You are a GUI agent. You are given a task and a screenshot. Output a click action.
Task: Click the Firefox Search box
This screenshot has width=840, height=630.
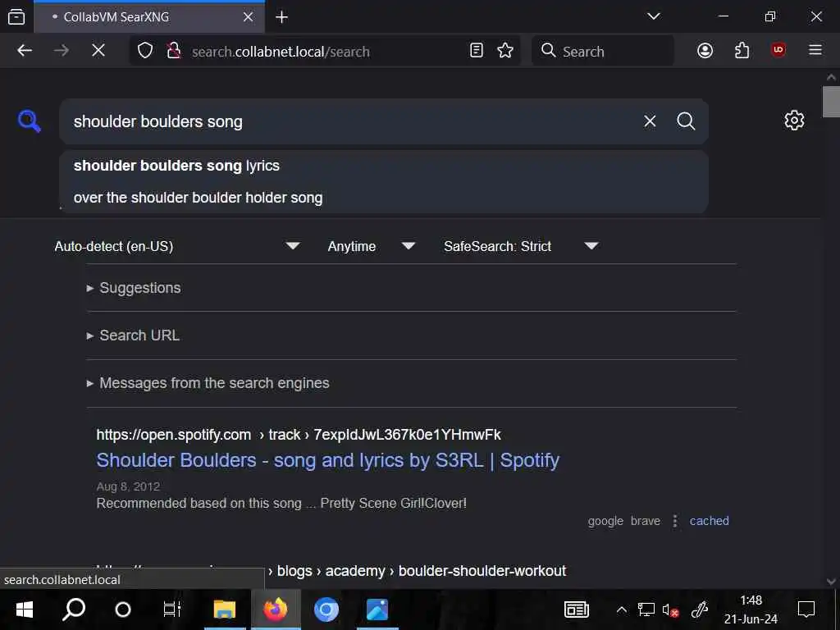[603, 51]
